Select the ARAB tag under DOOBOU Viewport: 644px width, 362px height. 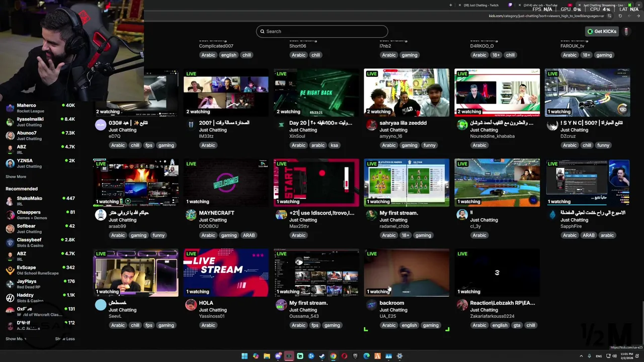(x=249, y=235)
